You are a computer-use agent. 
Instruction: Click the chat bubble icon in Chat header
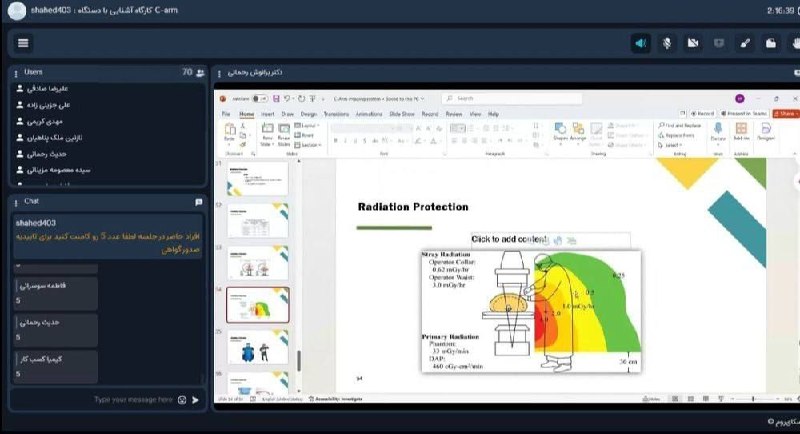[199, 201]
